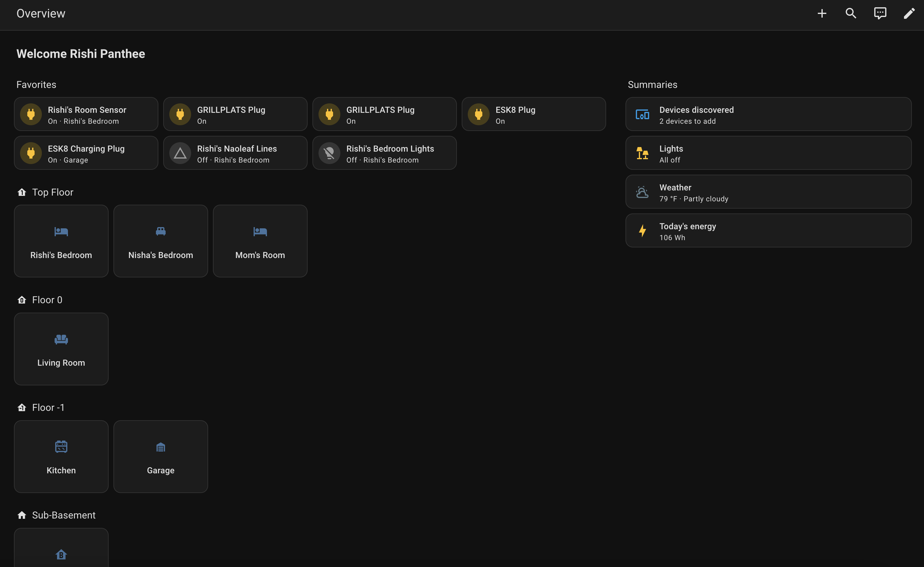The height and width of the screenshot is (567, 924).
Task: Open the area card with B-house icon
Action: [61, 548]
